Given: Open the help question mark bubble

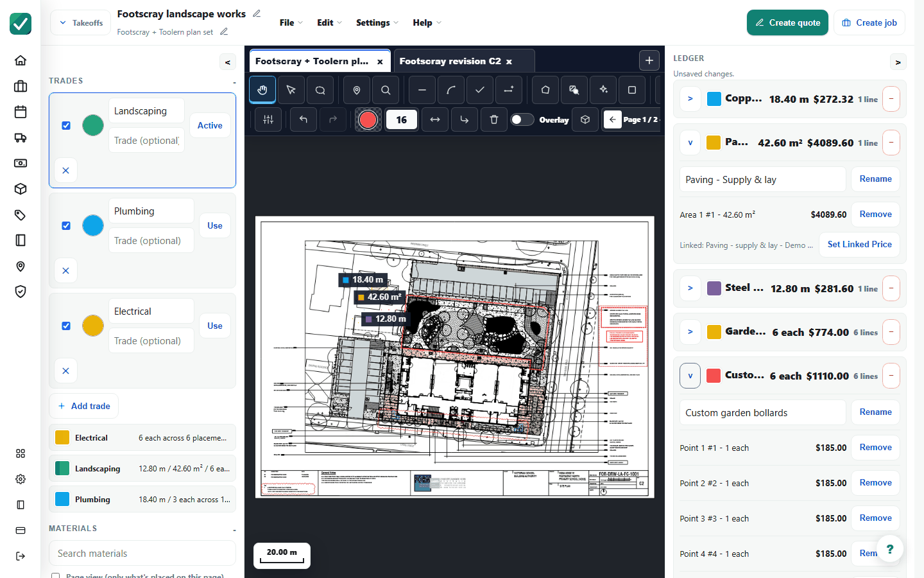Looking at the screenshot, I should click(x=890, y=549).
